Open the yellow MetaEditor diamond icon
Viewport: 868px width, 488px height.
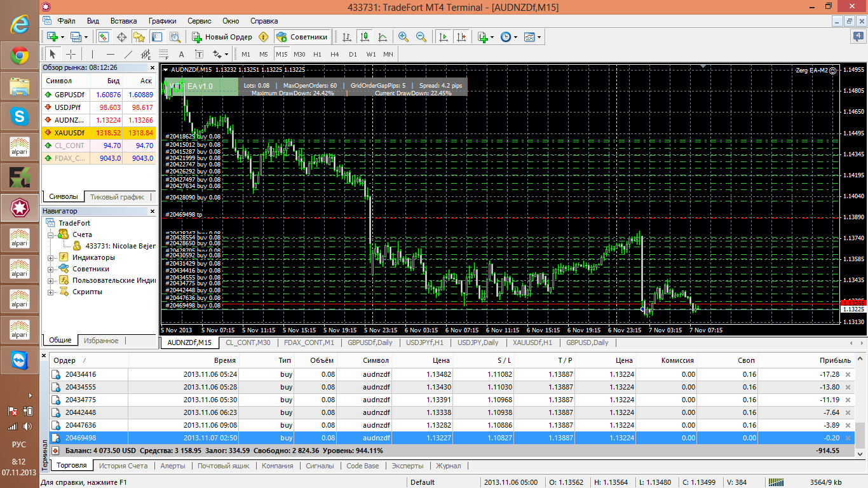[x=264, y=37]
